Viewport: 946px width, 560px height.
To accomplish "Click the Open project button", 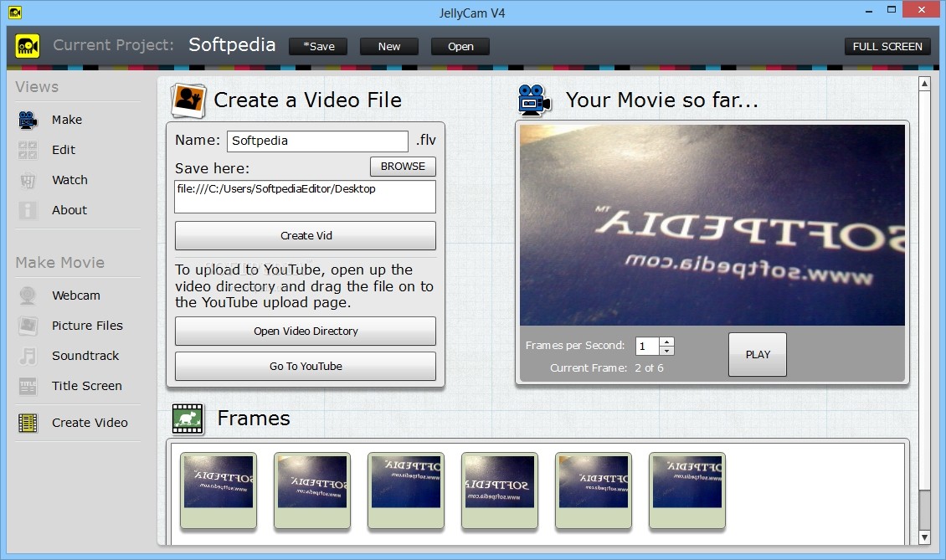I will 460,47.
